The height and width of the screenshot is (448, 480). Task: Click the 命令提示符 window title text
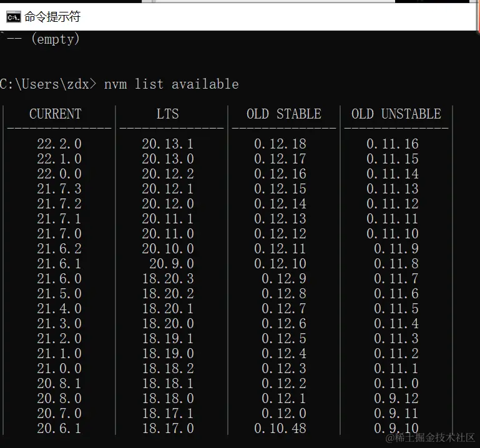point(52,16)
